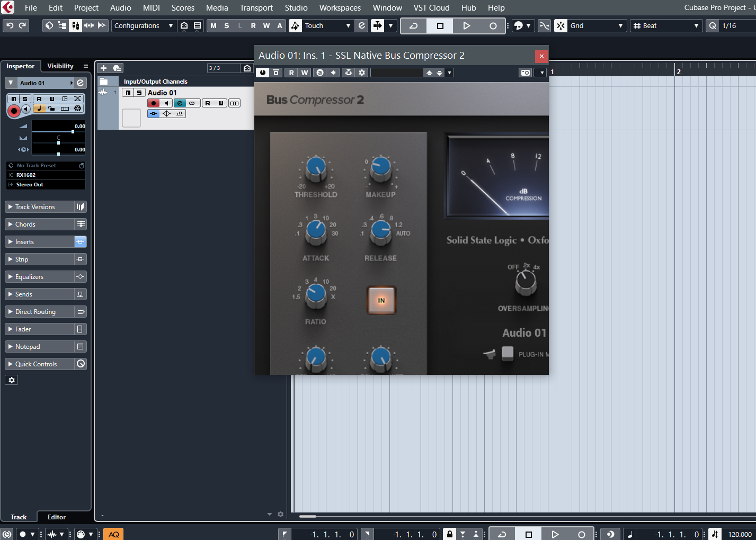Toggle the IN button on Bus Compressor
Image resolution: width=756 pixels, height=540 pixels.
coord(381,300)
